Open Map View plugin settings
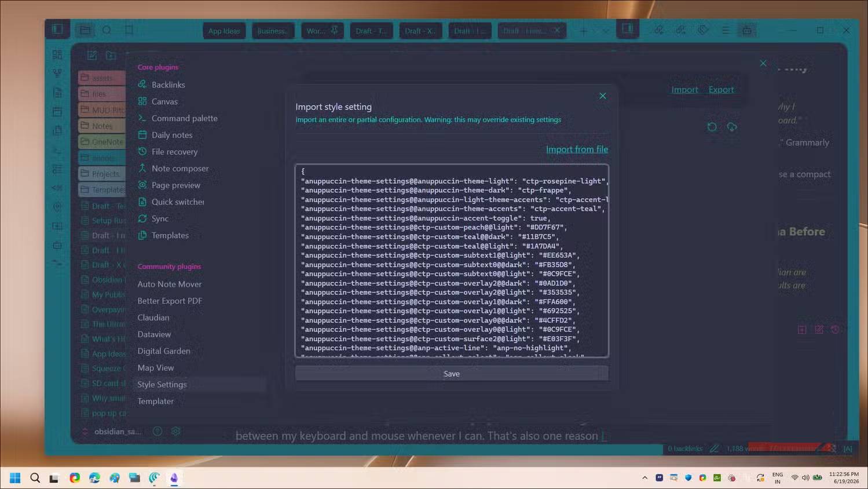868x489 pixels. coord(155,368)
